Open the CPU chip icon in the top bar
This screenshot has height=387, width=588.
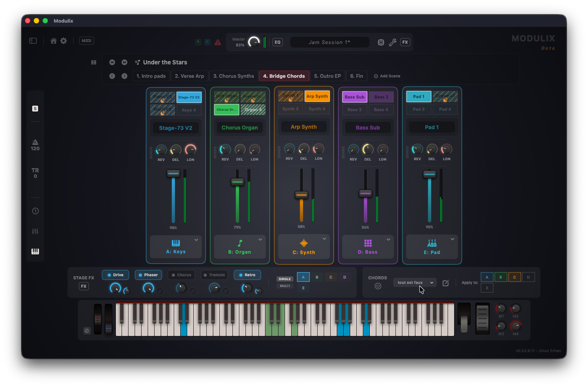coord(381,43)
